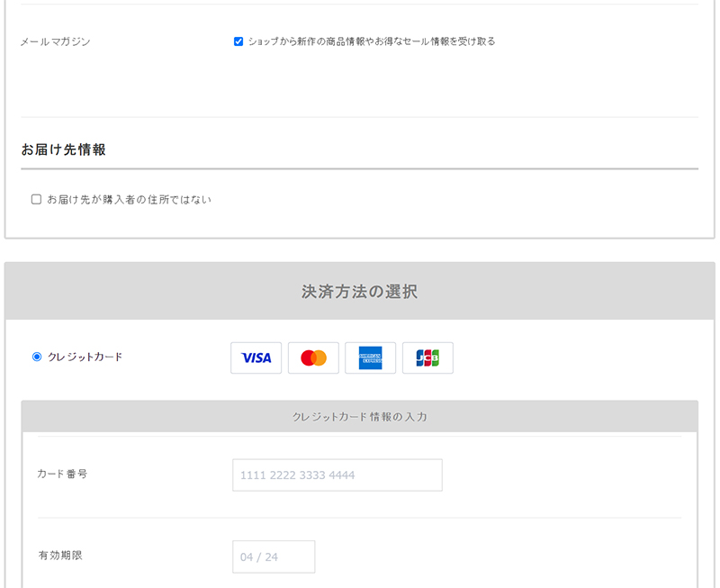The image size is (720, 588).
Task: Click the Mastercard logo
Action: tap(313, 357)
